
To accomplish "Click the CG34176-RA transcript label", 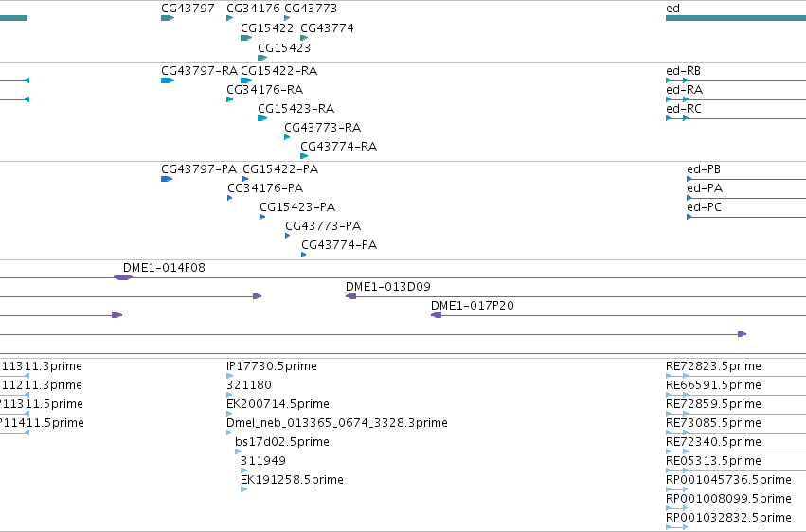I will 265,89.
